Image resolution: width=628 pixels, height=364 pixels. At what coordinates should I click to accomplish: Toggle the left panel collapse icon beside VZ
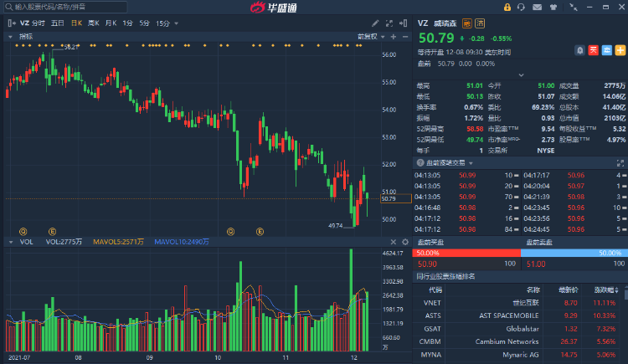point(12,23)
